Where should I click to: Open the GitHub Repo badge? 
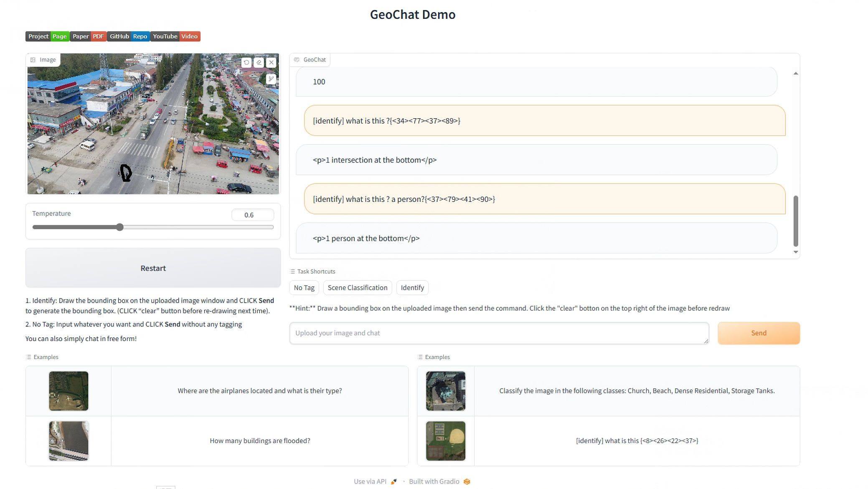(x=128, y=36)
